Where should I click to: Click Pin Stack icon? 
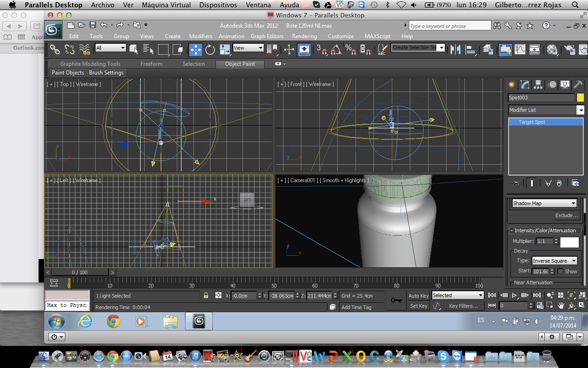click(515, 183)
